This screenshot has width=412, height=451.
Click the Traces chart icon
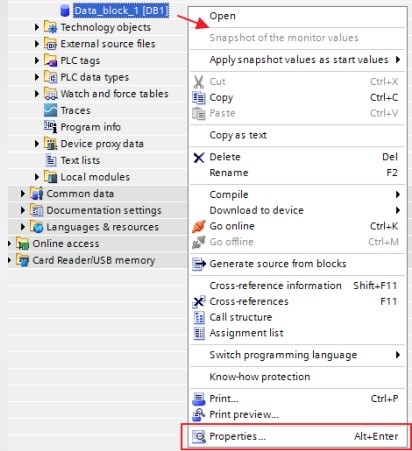pyautogui.click(x=51, y=110)
